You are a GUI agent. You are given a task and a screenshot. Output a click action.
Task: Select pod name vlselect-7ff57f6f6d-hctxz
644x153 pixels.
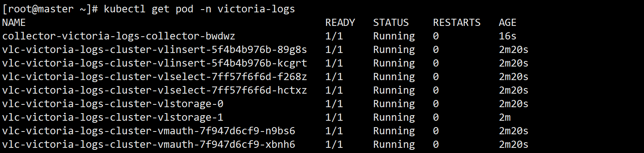pos(155,90)
